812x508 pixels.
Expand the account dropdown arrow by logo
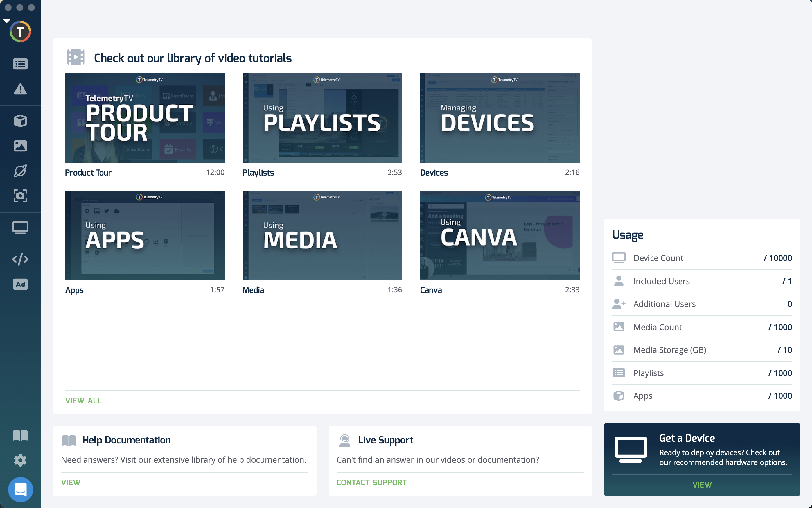7,21
